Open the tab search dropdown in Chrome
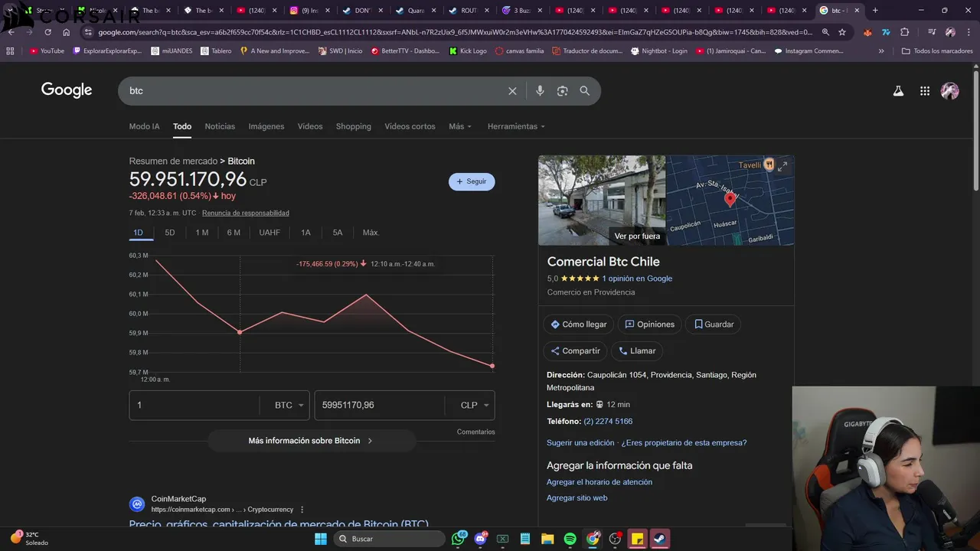 tap(8, 11)
